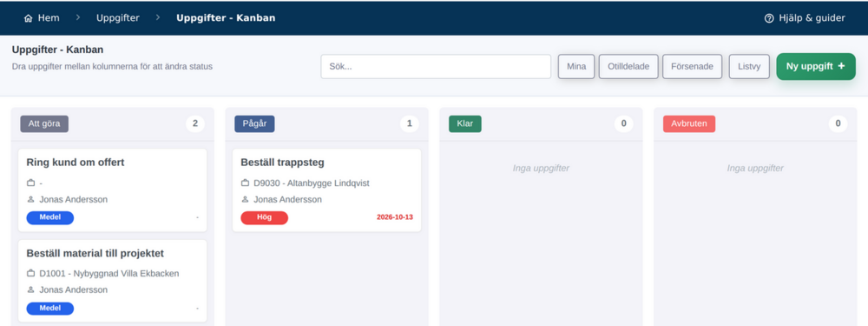Screen dimensions: 868x326
Task: Click first breadcrumb chevron after Hem
Action: pyautogui.click(x=78, y=17)
